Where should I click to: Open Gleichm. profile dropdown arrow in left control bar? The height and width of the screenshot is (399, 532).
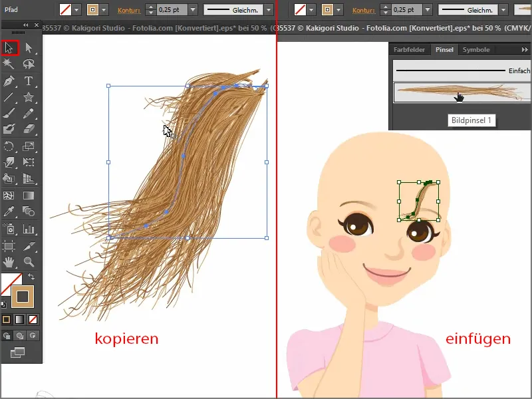(269, 10)
